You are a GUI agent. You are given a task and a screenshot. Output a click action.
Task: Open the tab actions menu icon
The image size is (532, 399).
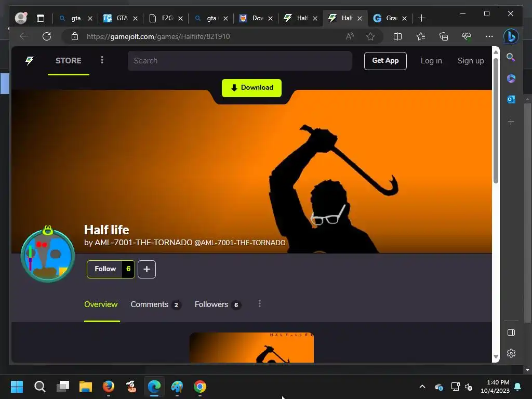point(41,18)
